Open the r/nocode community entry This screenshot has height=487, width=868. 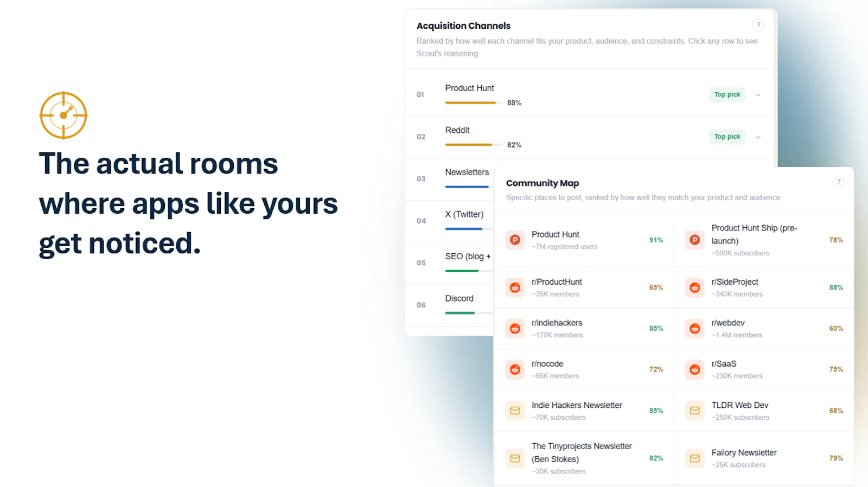[584, 369]
